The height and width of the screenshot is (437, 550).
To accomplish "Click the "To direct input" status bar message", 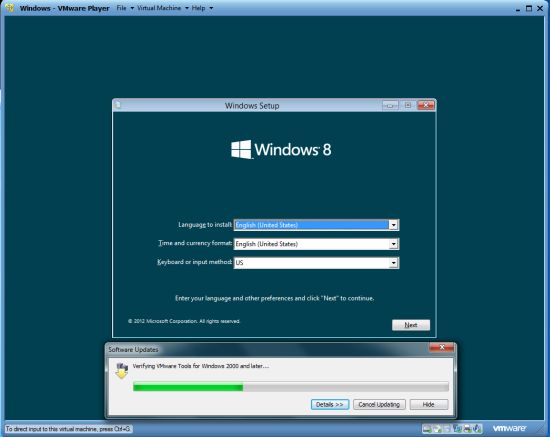I will (x=68, y=429).
